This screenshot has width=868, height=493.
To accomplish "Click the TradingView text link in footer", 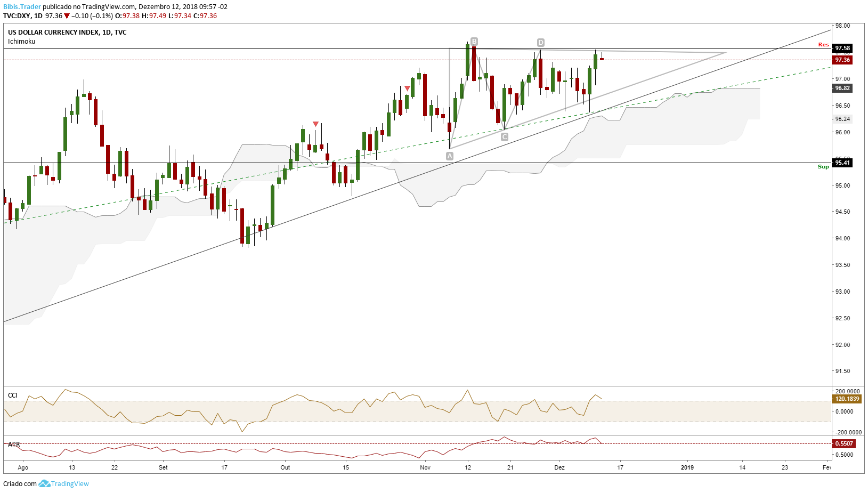I will tap(70, 484).
